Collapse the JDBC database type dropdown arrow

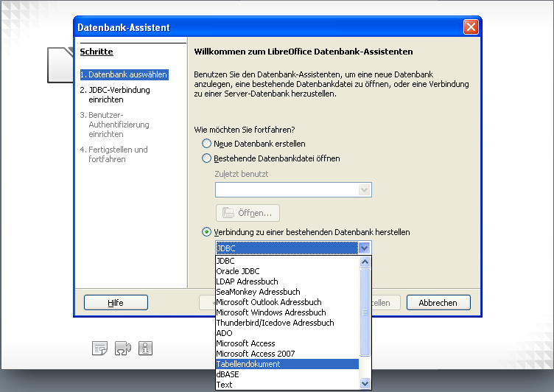pyautogui.click(x=364, y=248)
